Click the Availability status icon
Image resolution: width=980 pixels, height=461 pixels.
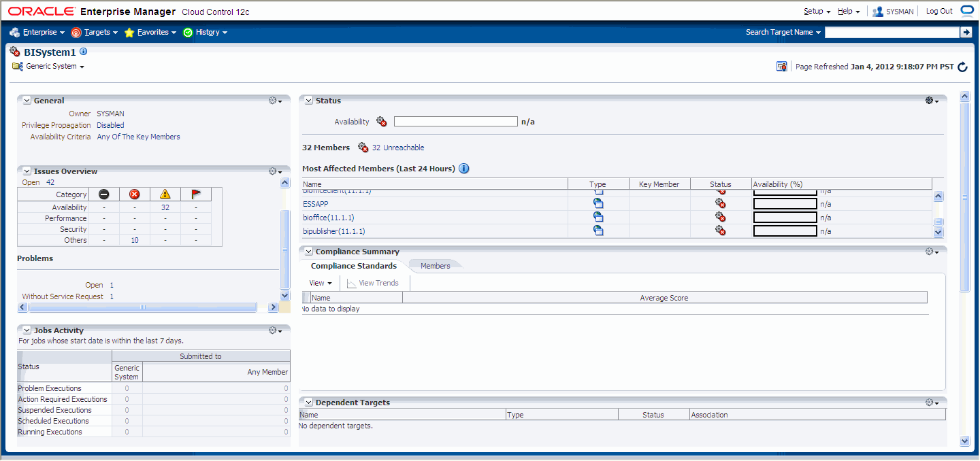pos(382,122)
